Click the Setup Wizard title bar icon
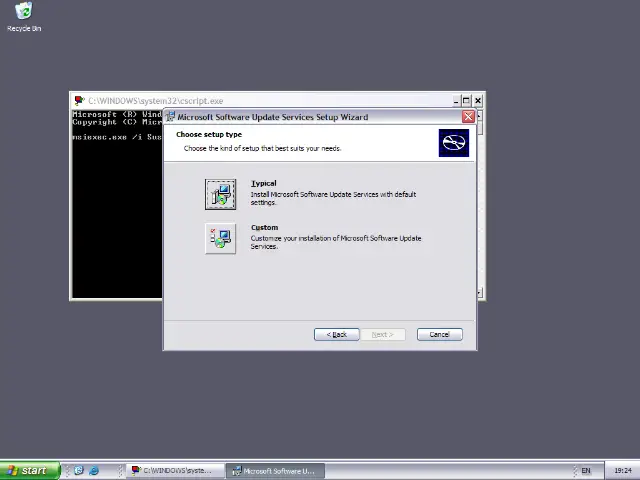Screen dimensions: 640x480 coord(170,117)
